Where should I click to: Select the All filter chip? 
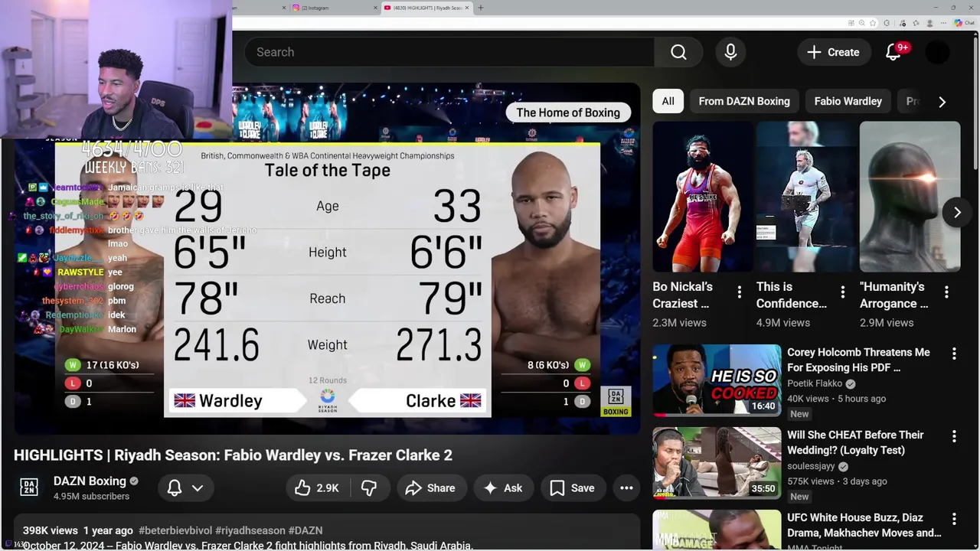[x=668, y=101]
